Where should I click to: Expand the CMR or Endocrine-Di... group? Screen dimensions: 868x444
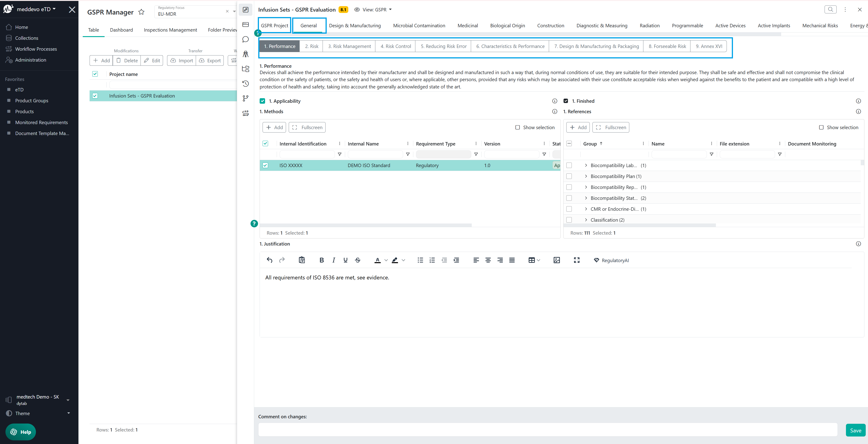pos(586,209)
